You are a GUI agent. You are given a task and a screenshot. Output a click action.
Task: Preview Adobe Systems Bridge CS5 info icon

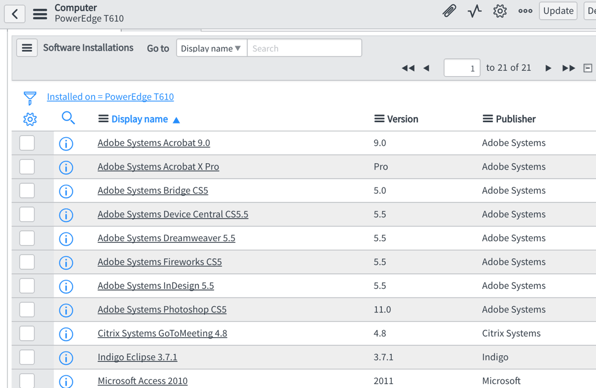tap(66, 191)
